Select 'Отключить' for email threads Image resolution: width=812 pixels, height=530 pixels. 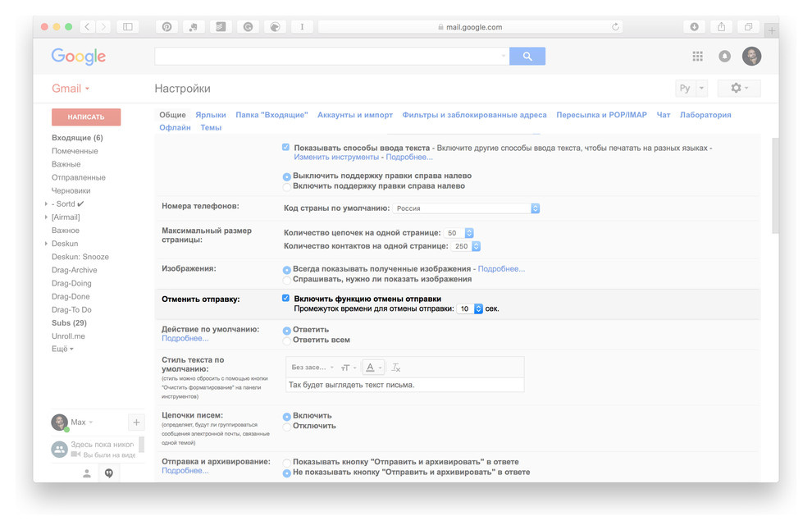(286, 427)
